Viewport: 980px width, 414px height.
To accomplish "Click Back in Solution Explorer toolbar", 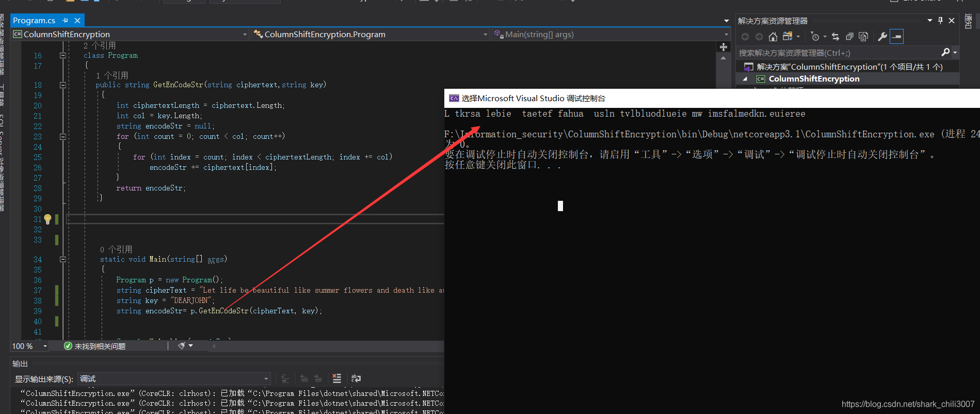I will [x=745, y=37].
